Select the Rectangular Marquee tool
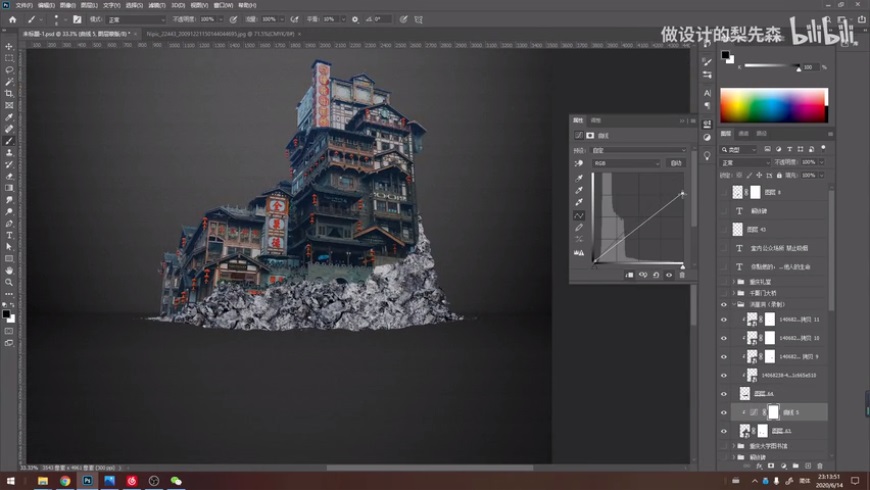Viewport: 870px width, 490px height. point(9,58)
